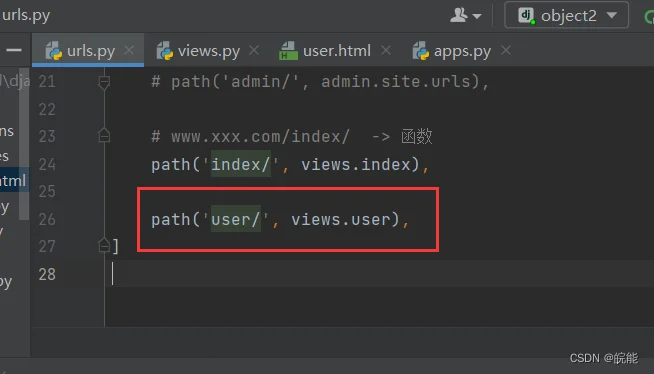654x374 pixels.
Task: Close the urls.py tab
Action: point(129,50)
